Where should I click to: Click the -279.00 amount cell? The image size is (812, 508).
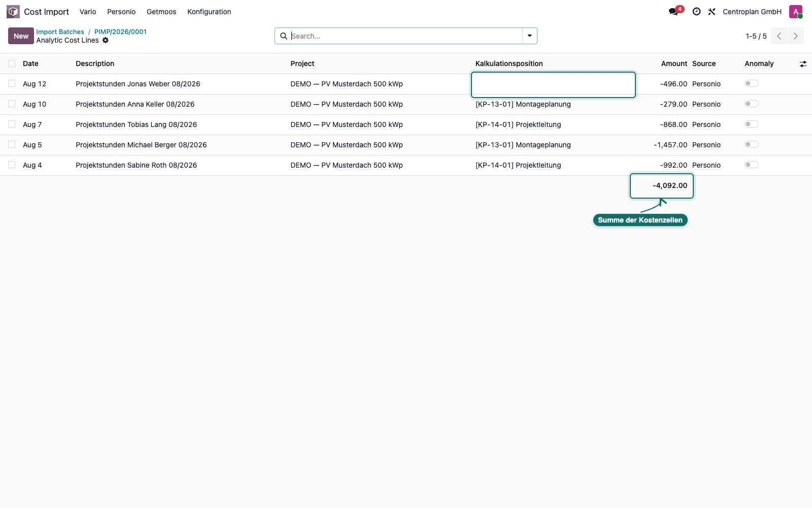673,104
